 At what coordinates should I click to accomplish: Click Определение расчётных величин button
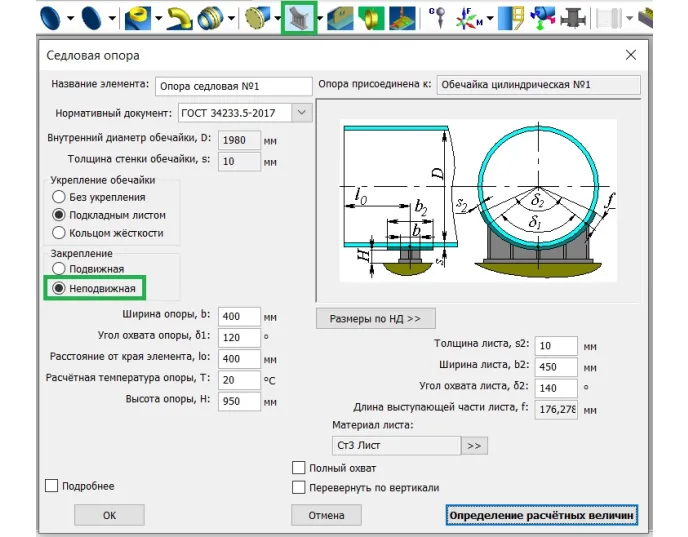click(541, 515)
